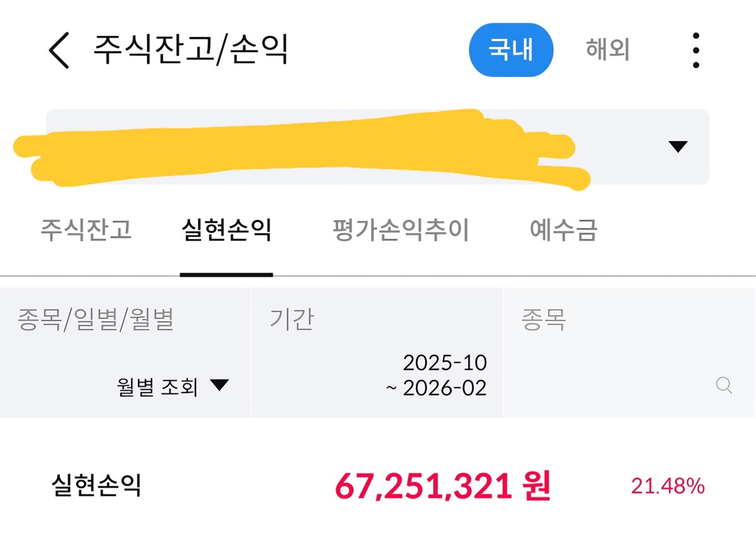Switch to the 평가손익추이 tab
Viewport: 756px width, 537px height.
[x=401, y=231]
